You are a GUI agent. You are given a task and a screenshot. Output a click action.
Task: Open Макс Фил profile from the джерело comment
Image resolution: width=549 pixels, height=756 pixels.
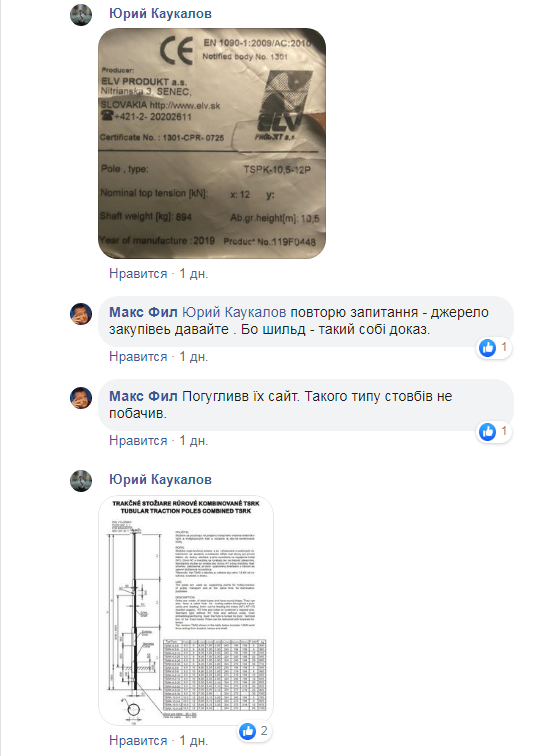(x=143, y=312)
